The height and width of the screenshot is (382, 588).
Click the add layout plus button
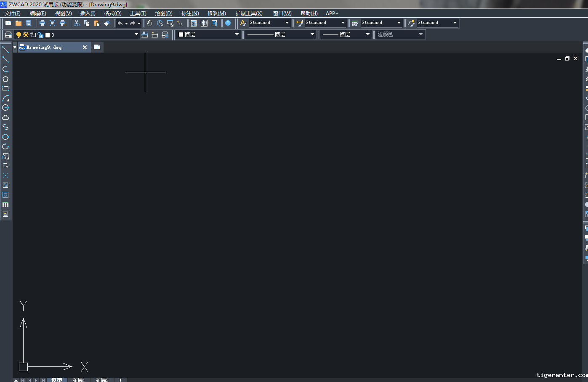coord(120,379)
